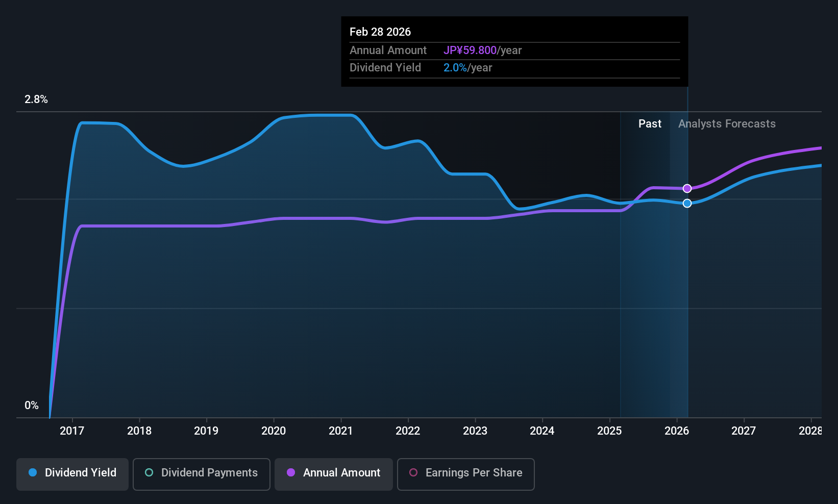Click the Earnings Per Share legend circle
838x504 pixels.
point(413,472)
